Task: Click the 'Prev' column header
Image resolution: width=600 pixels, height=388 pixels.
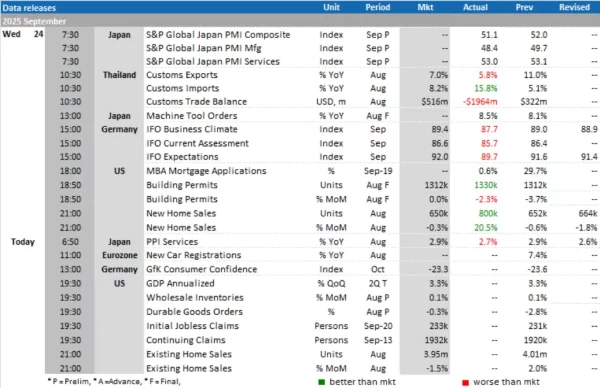Action: (524, 7)
